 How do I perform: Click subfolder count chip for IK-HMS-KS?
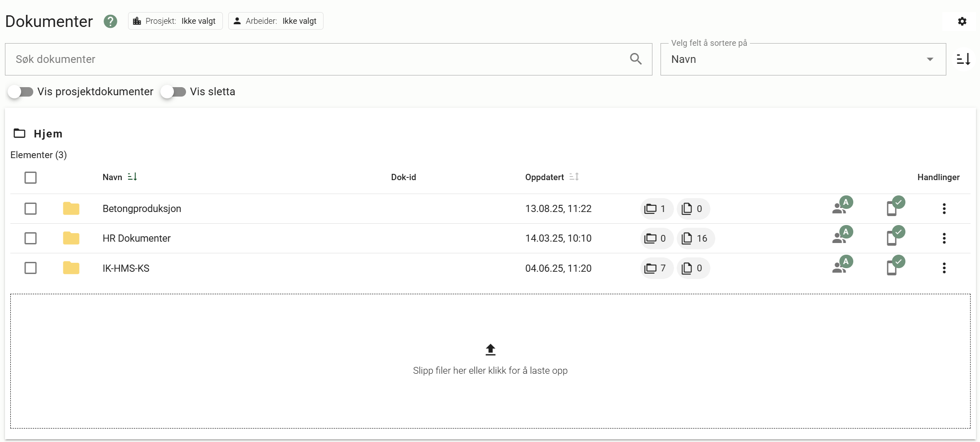[656, 268]
